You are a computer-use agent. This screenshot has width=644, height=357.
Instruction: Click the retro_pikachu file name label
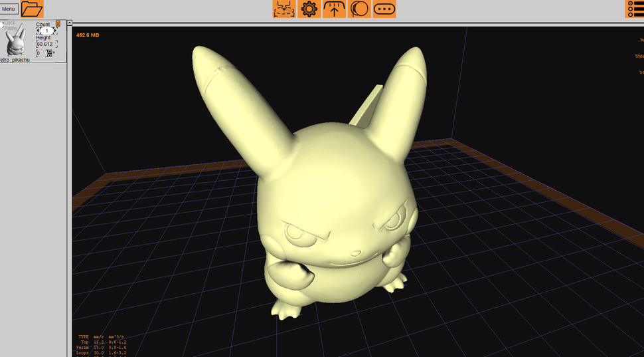[x=15, y=60]
